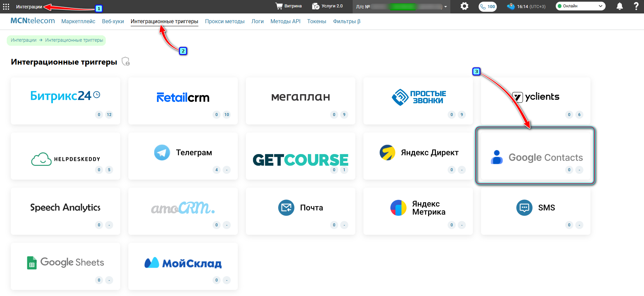
Task: Open the Google Contacts integration card
Action: (x=536, y=156)
